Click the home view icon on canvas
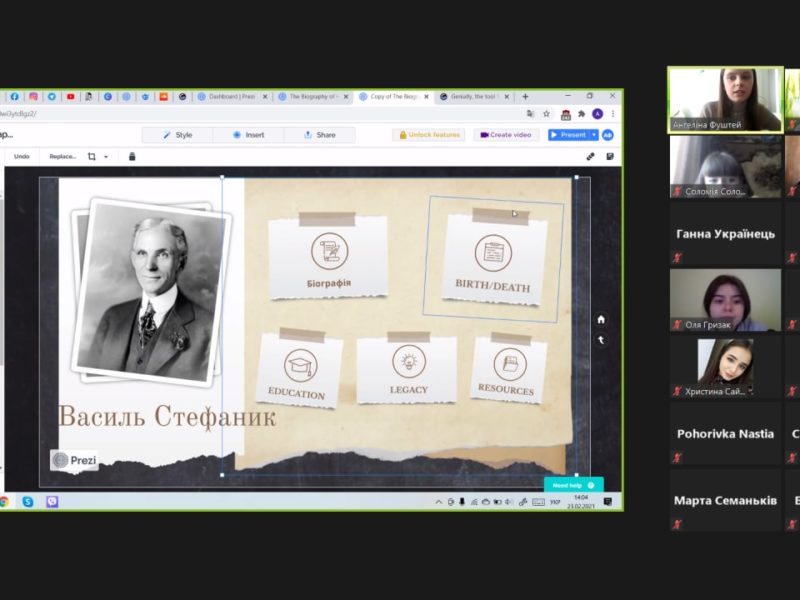Viewport: 800px width, 600px height. [x=601, y=319]
